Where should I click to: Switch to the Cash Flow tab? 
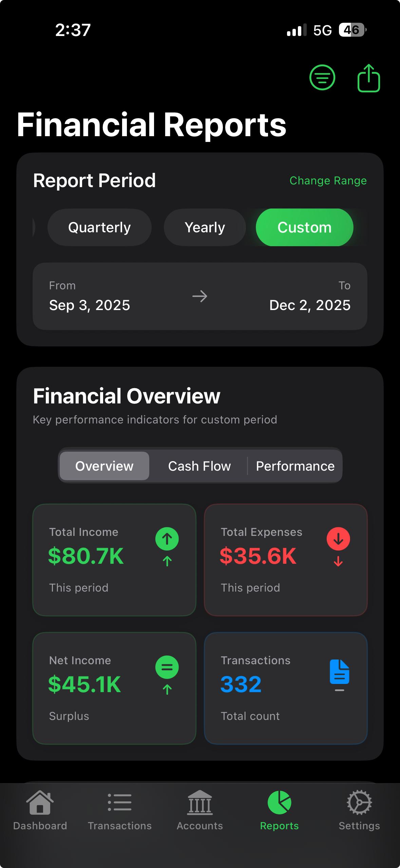(199, 466)
